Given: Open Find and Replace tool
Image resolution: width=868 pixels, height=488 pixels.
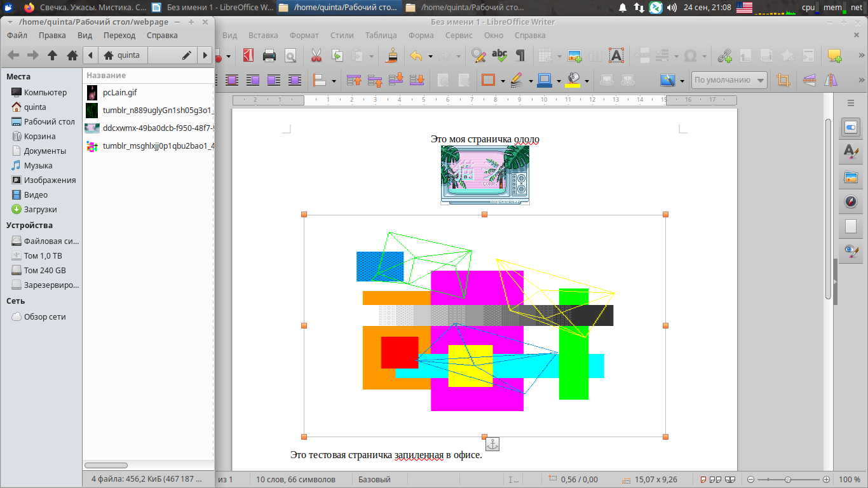Looking at the screenshot, I should (x=478, y=56).
